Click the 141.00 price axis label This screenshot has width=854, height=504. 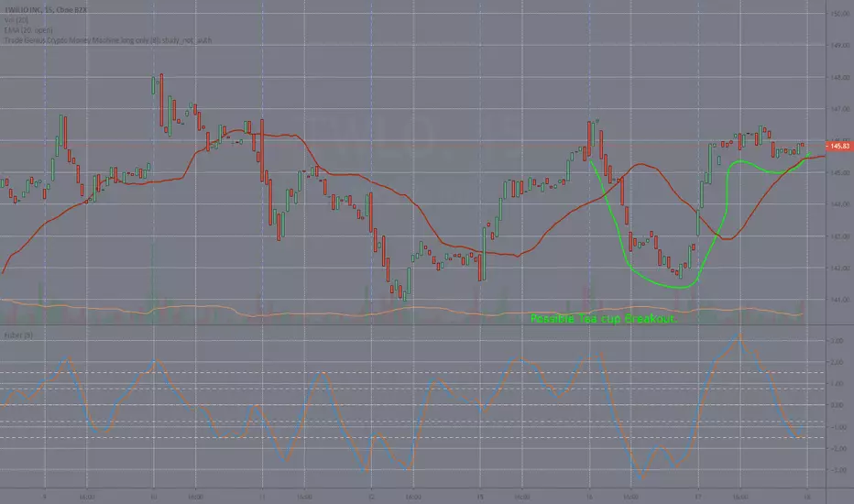(840, 300)
